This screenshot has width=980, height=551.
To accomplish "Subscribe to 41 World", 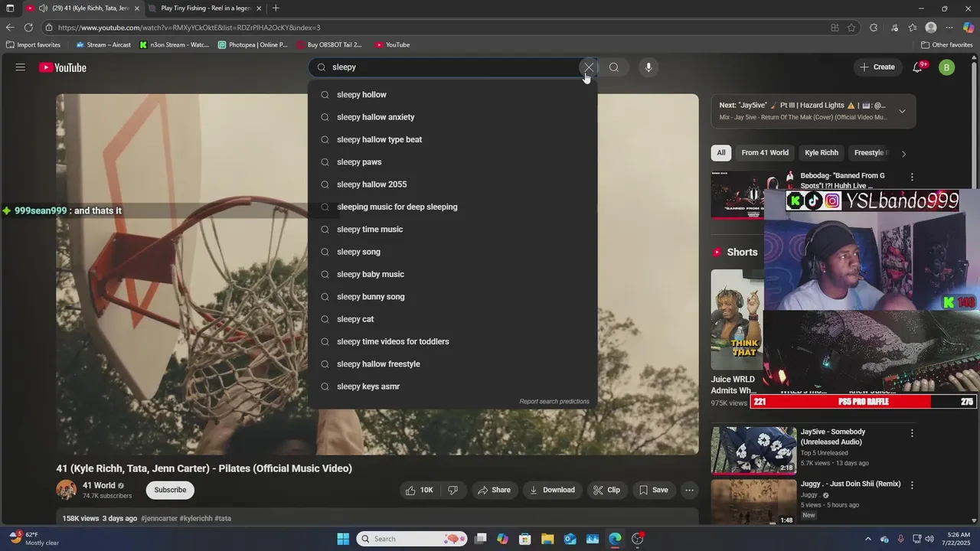I will pos(170,490).
